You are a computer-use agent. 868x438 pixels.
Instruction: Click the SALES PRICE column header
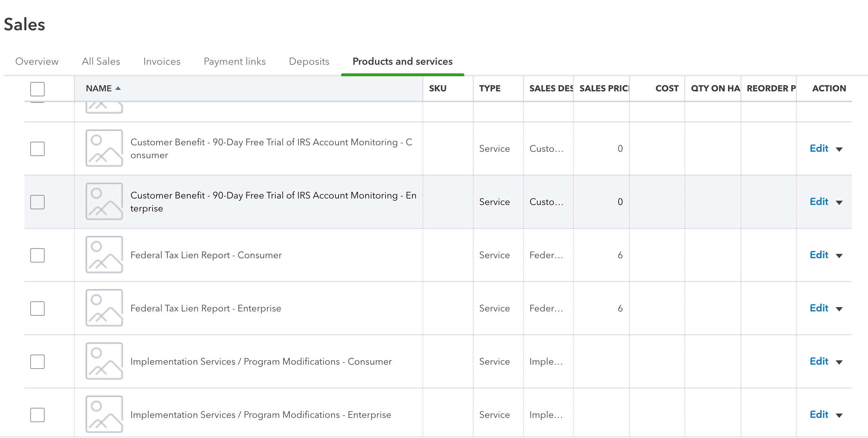[604, 88]
